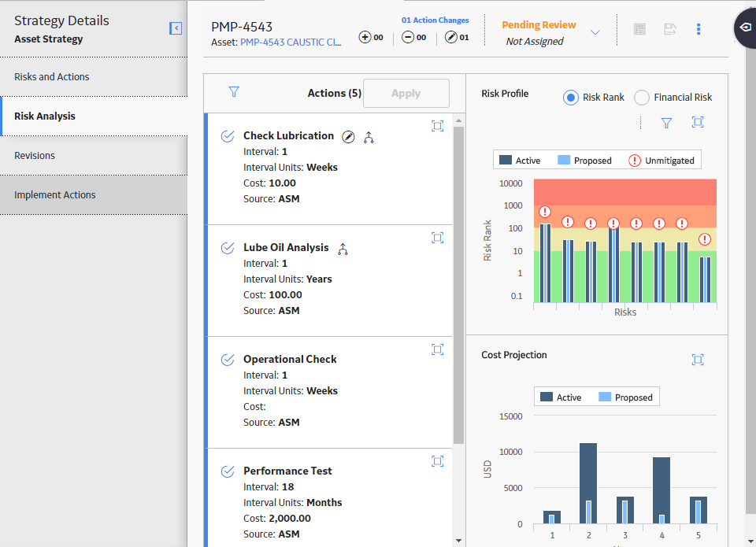The image size is (756, 547).
Task: Expand the Operational Check action card
Action: (437, 349)
